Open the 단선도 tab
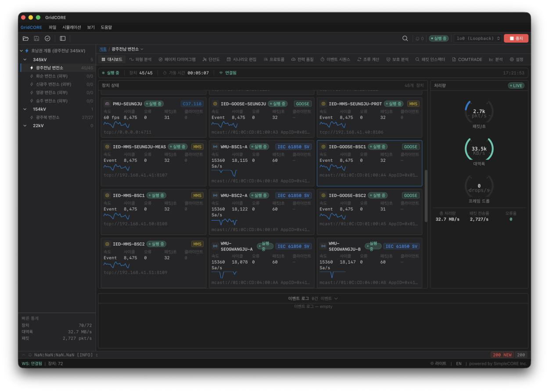Image resolution: width=549 pixels, height=392 pixels. click(x=211, y=59)
